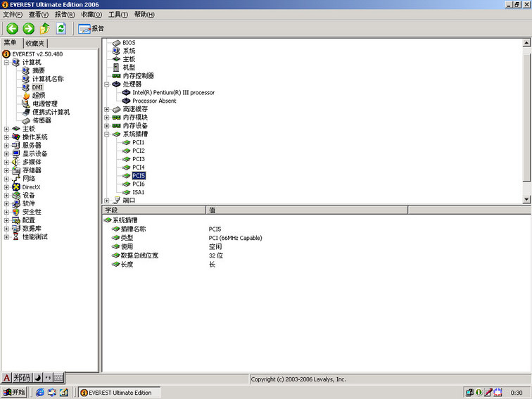Click the 软件 icon in left tree
The height and width of the screenshot is (399, 532).
(x=16, y=203)
